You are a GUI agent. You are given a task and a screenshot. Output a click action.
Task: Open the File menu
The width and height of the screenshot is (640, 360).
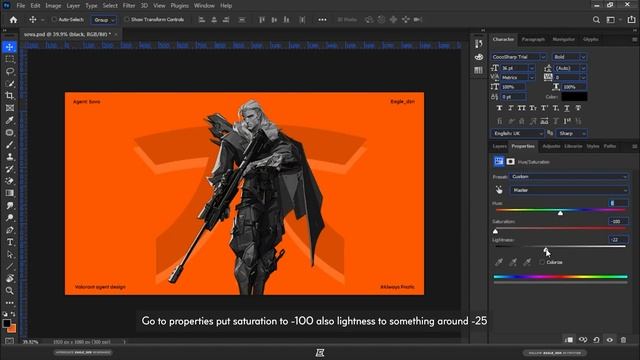tap(20, 6)
